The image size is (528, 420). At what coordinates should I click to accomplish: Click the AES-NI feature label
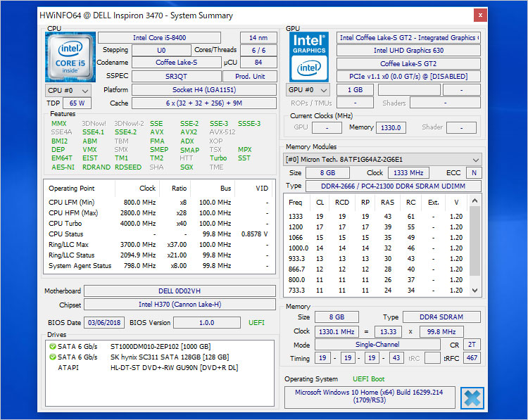pos(63,167)
